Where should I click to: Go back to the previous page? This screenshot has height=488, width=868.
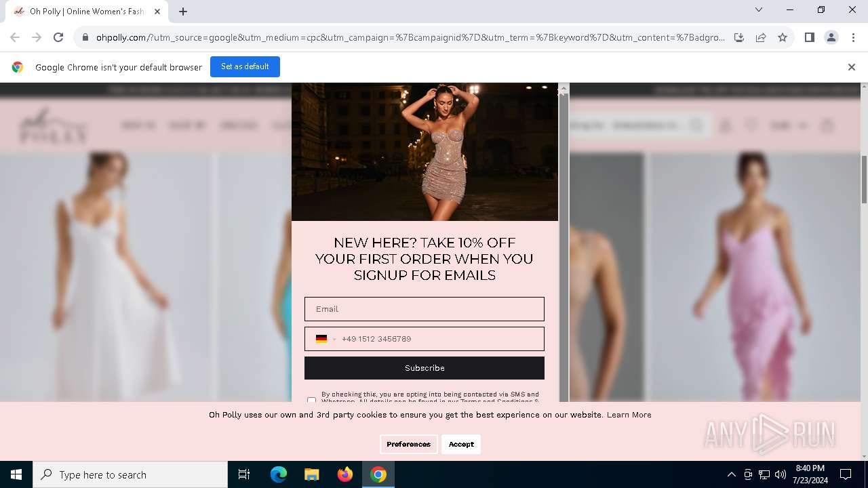pos(15,37)
